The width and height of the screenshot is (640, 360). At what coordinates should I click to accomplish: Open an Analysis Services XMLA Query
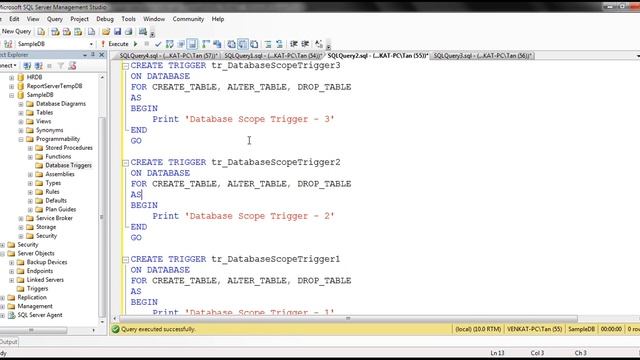(78, 31)
